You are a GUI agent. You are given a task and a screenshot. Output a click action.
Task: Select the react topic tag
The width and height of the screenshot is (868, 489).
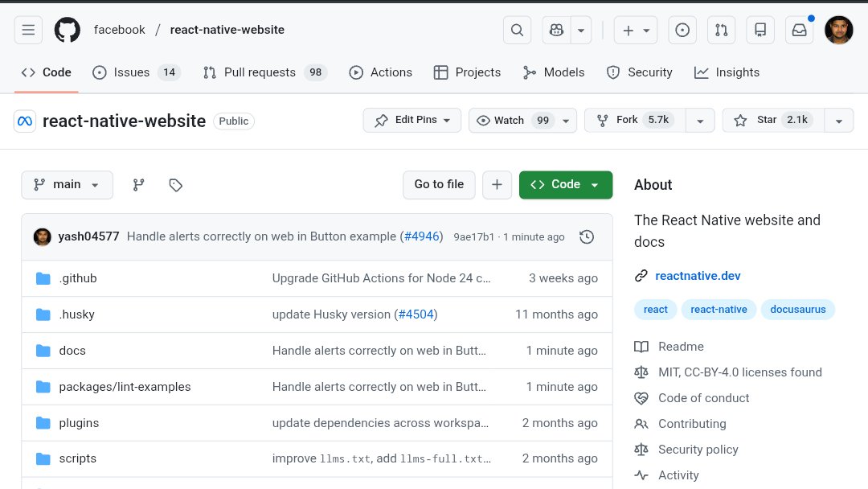pos(656,310)
